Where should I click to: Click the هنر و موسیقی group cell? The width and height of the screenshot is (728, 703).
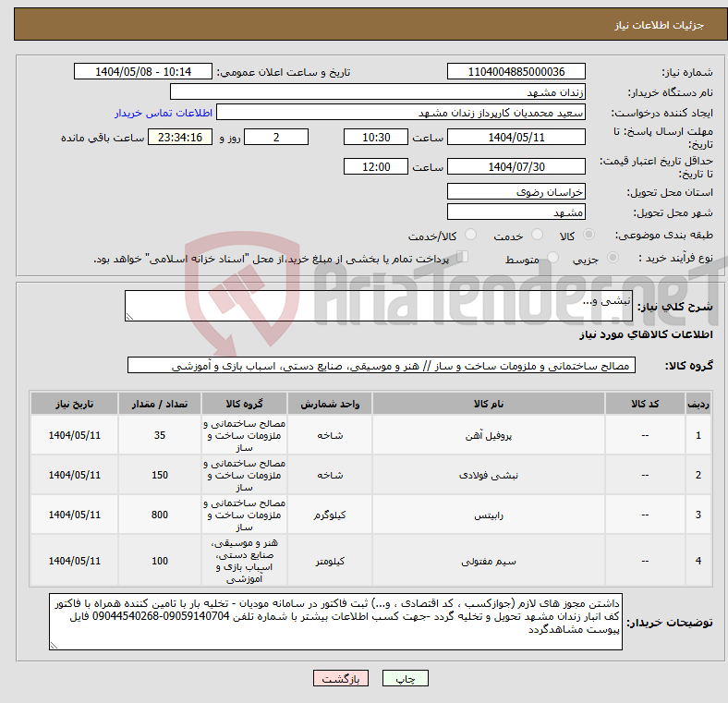(x=244, y=561)
